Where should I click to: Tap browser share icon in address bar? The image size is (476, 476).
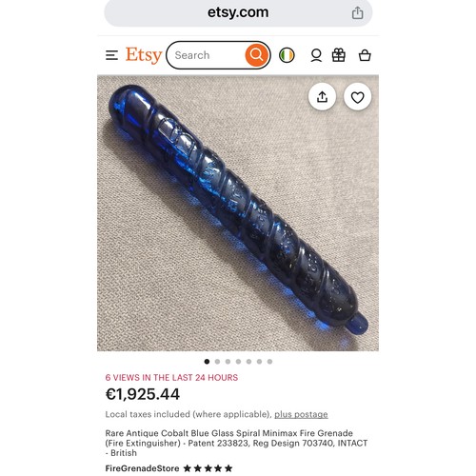pos(357,12)
